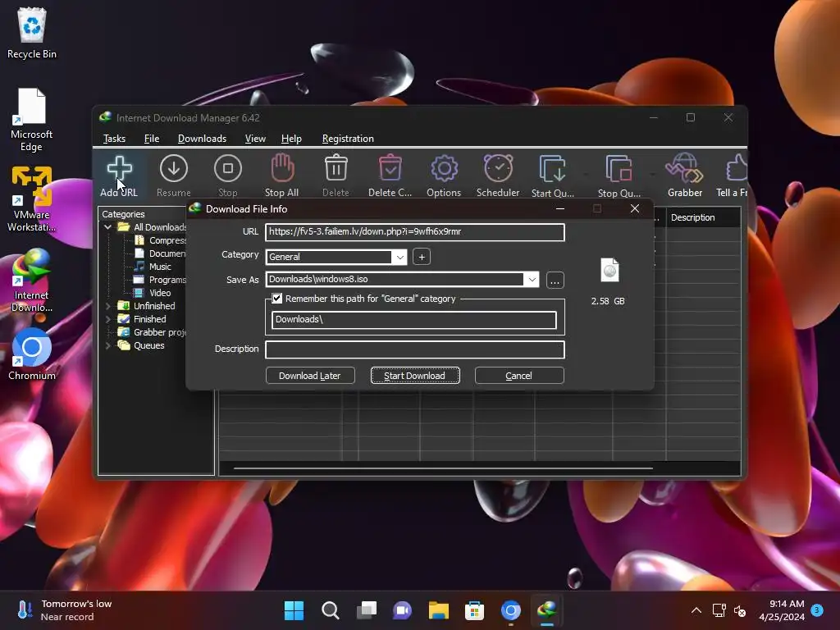Click the Description input field
This screenshot has width=840, height=630.
(x=414, y=349)
